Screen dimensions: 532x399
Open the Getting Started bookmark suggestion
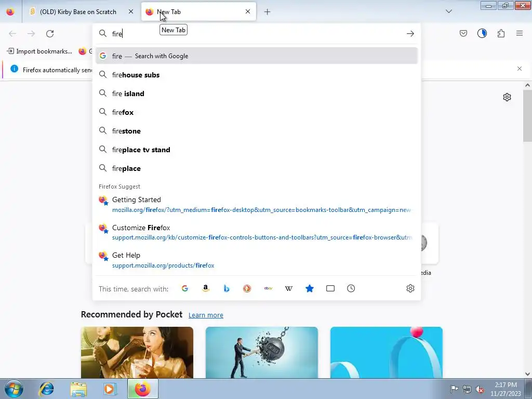point(257,204)
